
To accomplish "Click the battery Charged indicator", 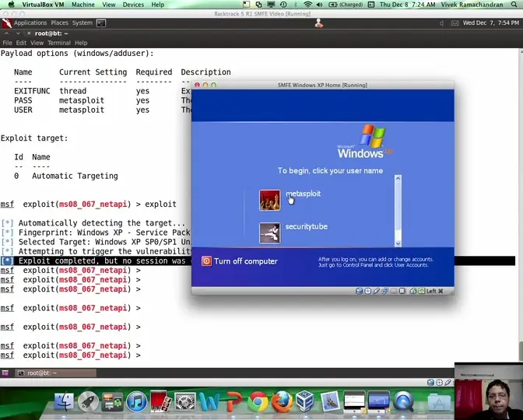I will 346,5.
